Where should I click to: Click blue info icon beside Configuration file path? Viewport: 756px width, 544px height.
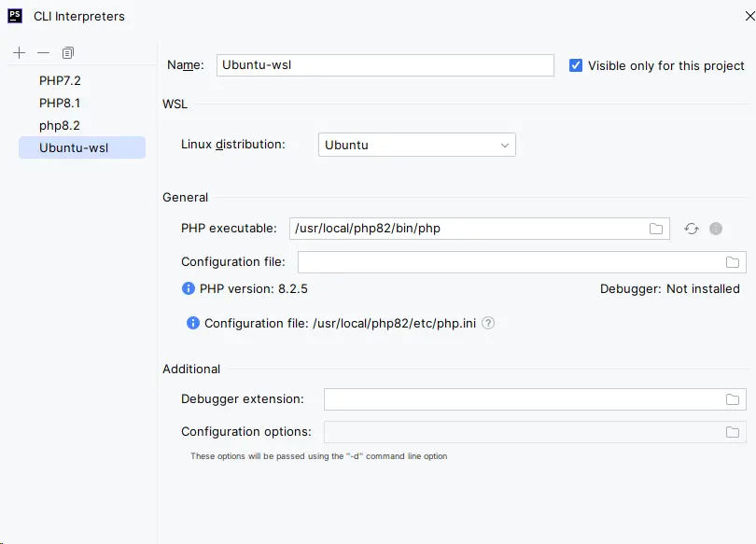[x=193, y=323]
